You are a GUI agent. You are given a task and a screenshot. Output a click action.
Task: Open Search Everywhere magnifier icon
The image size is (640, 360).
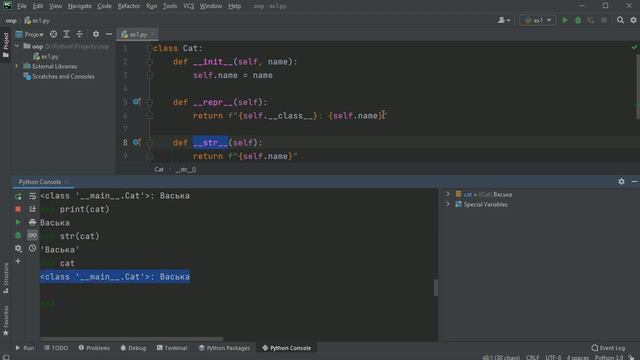(x=620, y=20)
